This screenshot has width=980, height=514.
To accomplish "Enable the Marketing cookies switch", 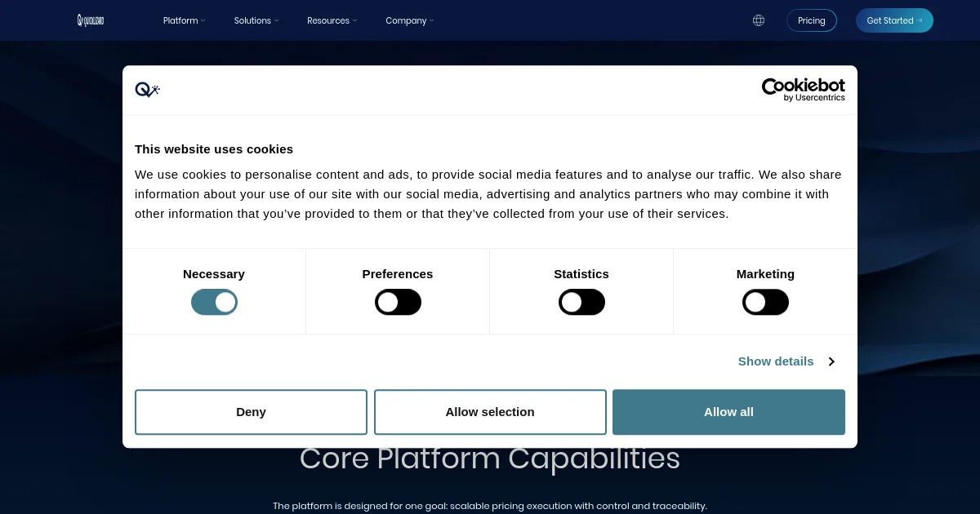I will [765, 303].
